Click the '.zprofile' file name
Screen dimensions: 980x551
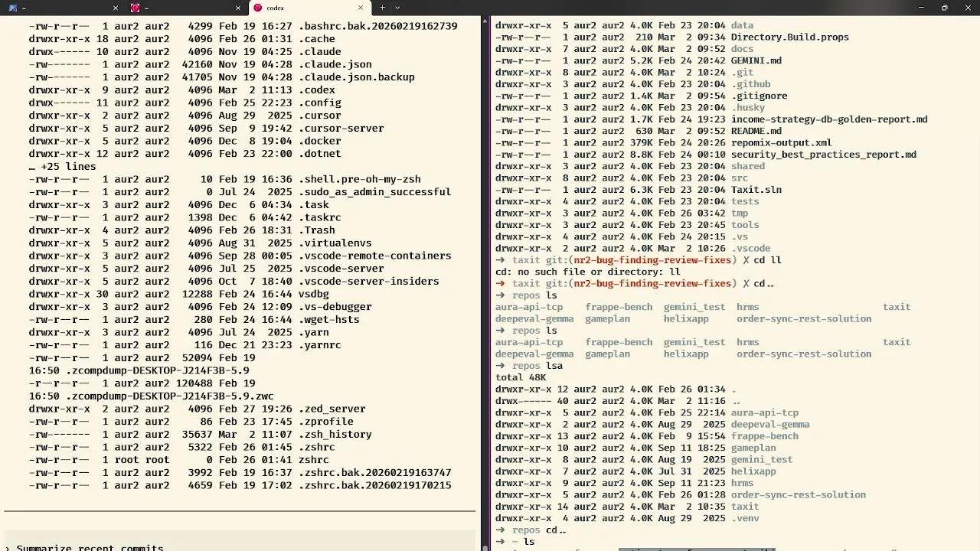pos(326,422)
